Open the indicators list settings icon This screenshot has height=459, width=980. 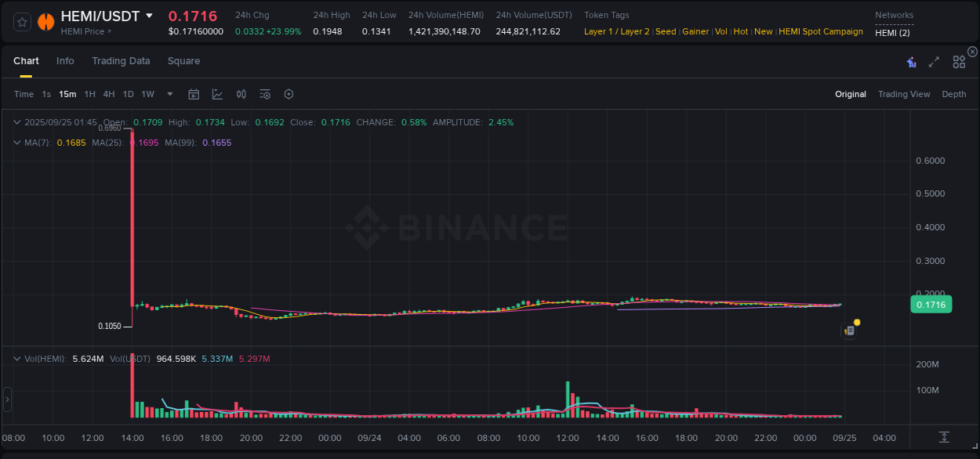point(264,94)
